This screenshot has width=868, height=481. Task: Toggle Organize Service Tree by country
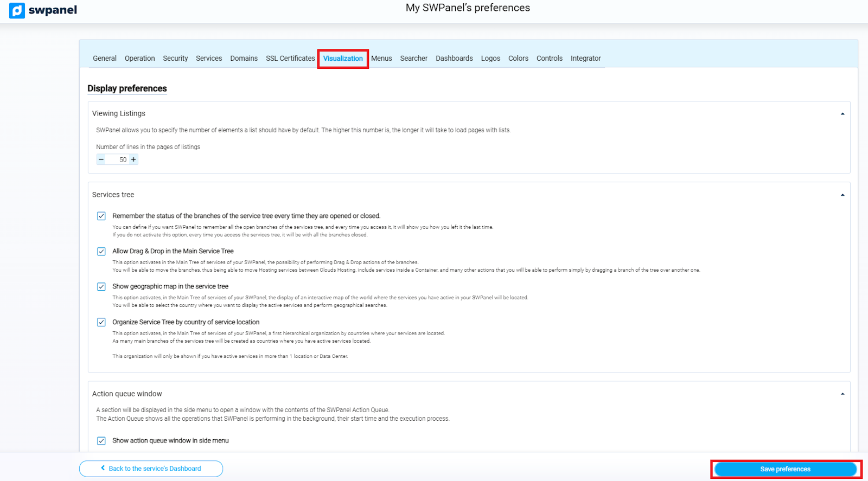[x=101, y=323]
